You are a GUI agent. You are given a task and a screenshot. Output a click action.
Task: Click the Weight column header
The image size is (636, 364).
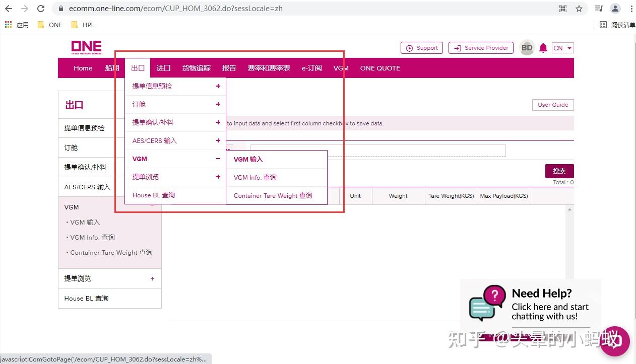398,196
